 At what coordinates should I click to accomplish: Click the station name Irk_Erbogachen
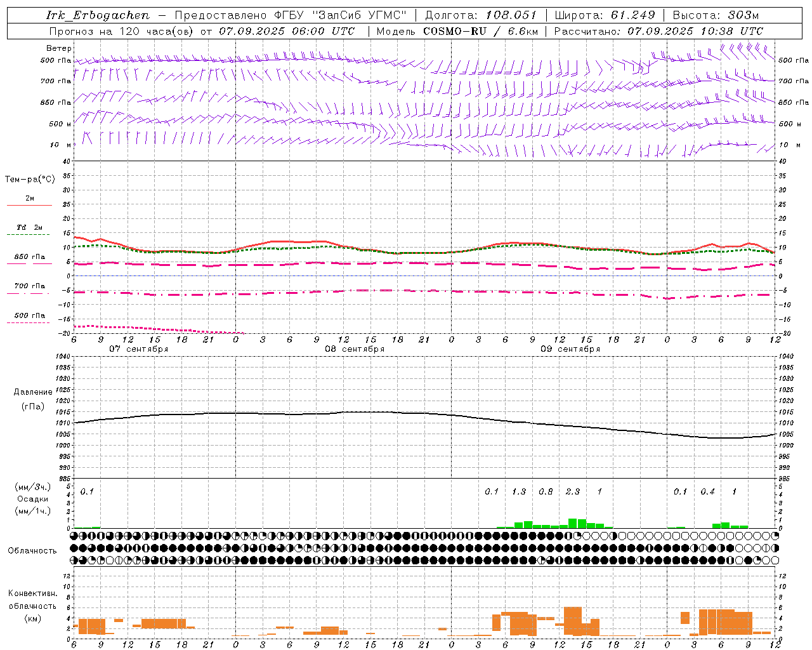98,15
